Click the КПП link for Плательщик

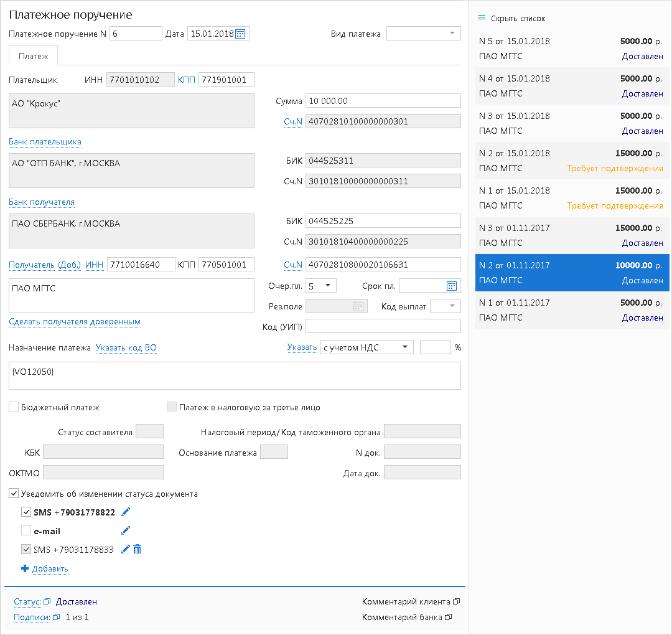tap(187, 80)
